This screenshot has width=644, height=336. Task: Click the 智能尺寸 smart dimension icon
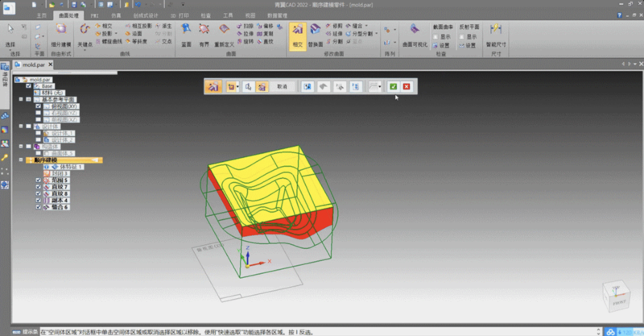(x=497, y=34)
